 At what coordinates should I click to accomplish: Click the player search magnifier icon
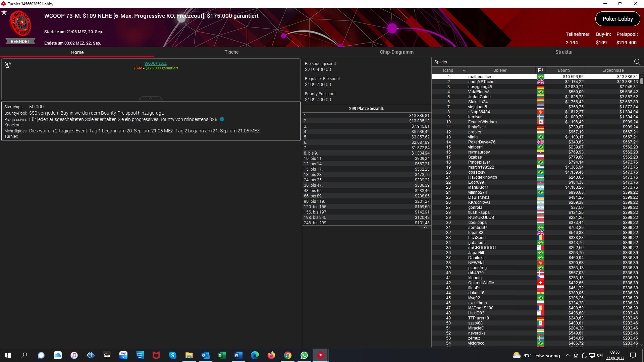[637, 62]
